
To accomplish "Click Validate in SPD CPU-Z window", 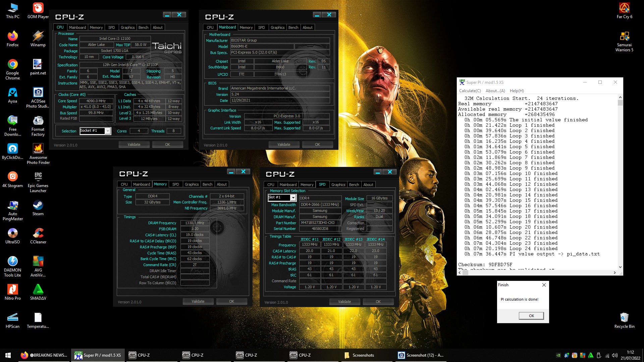I will tap(344, 302).
